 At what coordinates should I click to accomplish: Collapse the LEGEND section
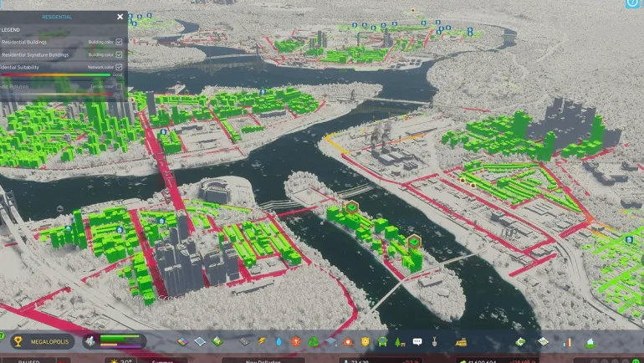point(11,29)
